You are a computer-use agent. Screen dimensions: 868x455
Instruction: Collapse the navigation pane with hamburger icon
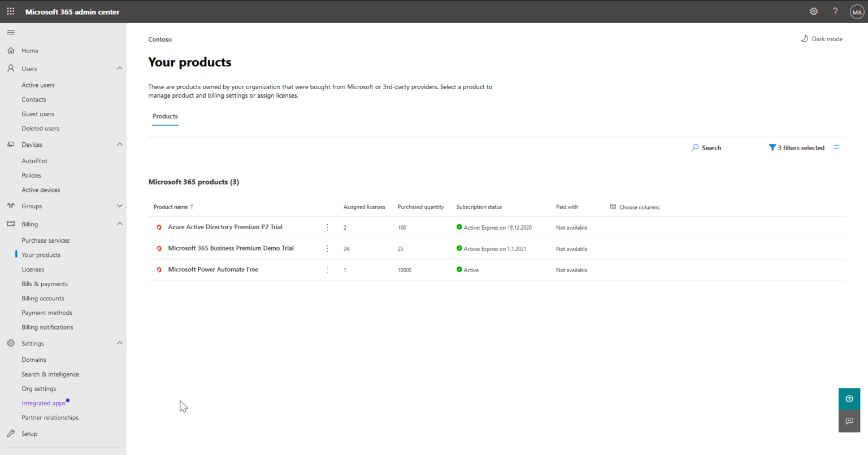tap(10, 32)
